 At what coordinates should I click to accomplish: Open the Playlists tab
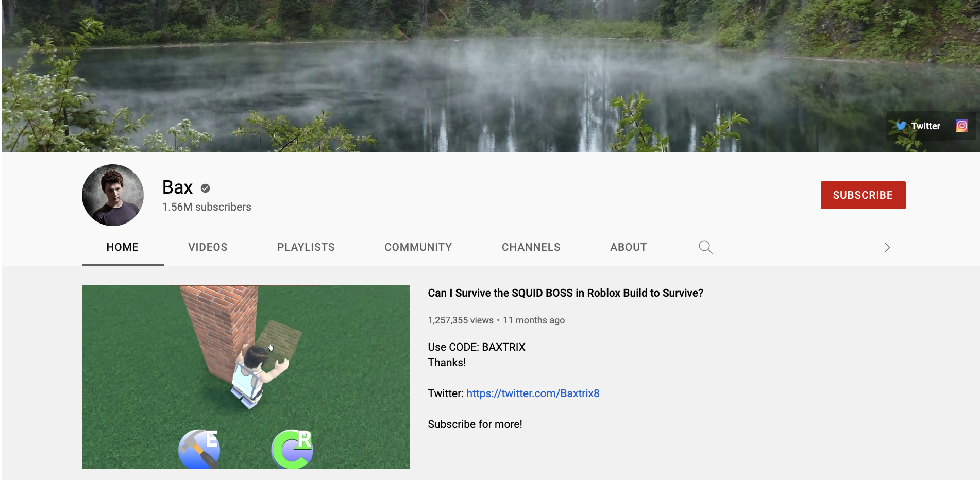pyautogui.click(x=305, y=247)
